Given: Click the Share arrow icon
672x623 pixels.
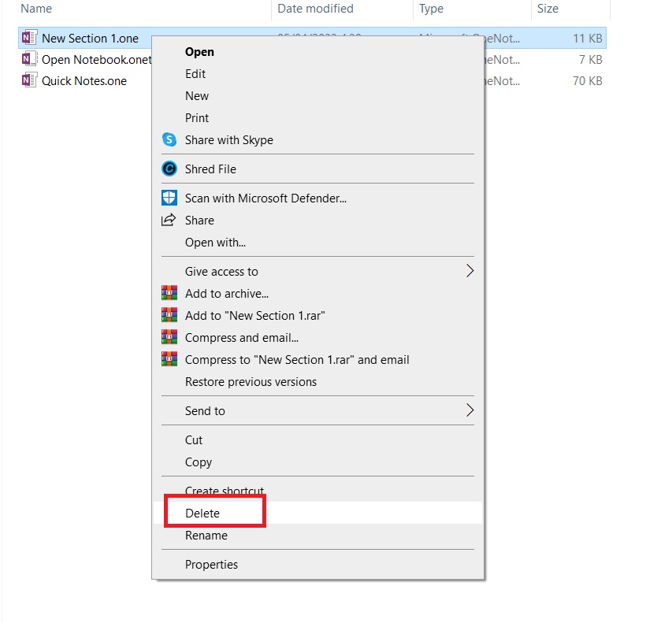Looking at the screenshot, I should (169, 221).
